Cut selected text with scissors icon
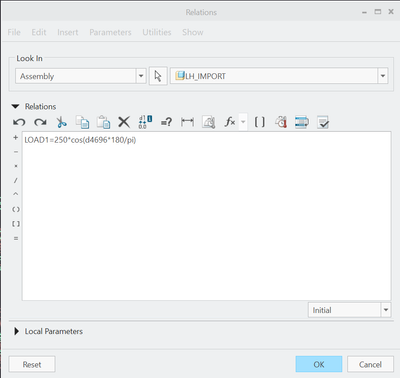 pos(61,122)
